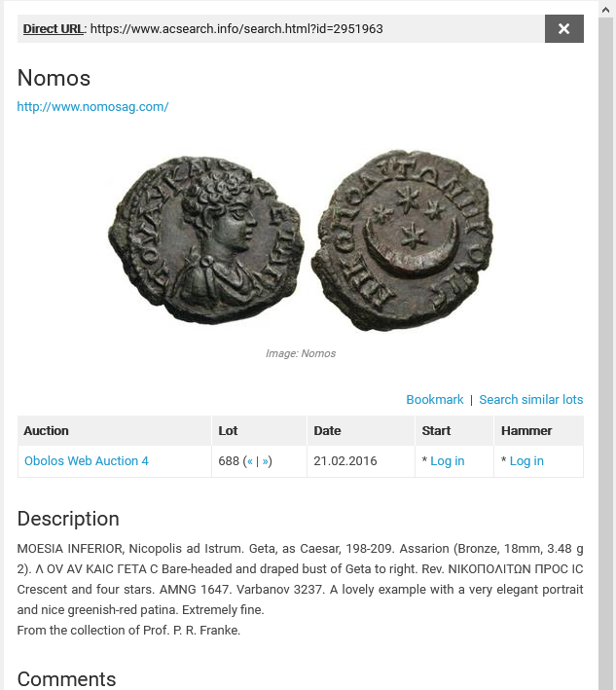The image size is (616, 690).
Task: Click the coin reverse crescent image
Action: [402, 239]
